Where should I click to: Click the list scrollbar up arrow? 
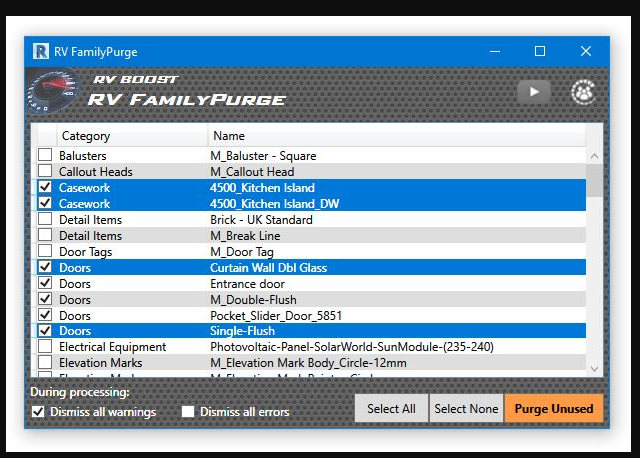pos(594,156)
